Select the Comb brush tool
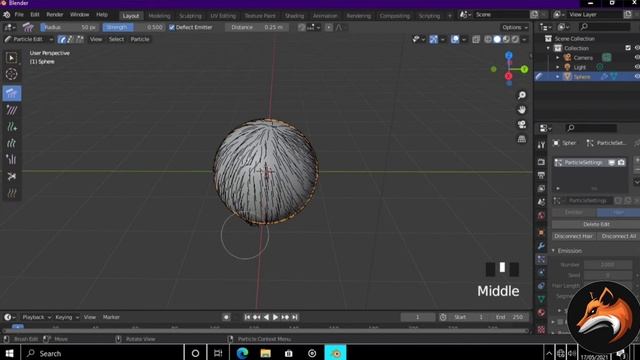This screenshot has width=640, height=360. click(12, 93)
